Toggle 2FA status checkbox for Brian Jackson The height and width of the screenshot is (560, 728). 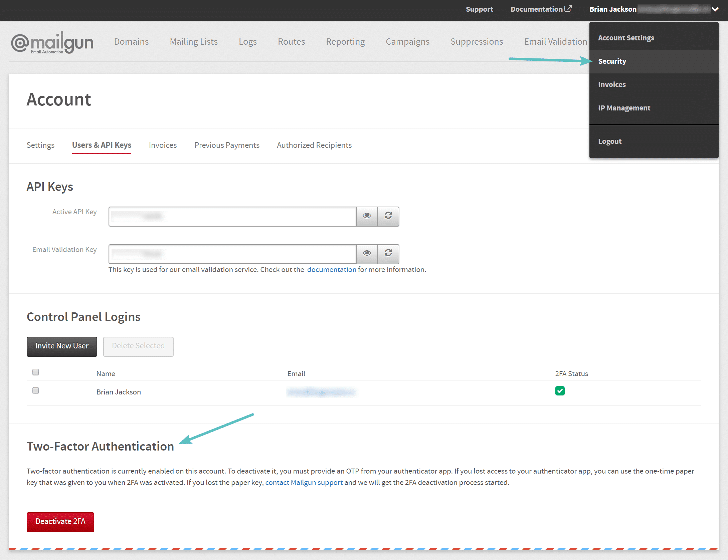click(560, 390)
